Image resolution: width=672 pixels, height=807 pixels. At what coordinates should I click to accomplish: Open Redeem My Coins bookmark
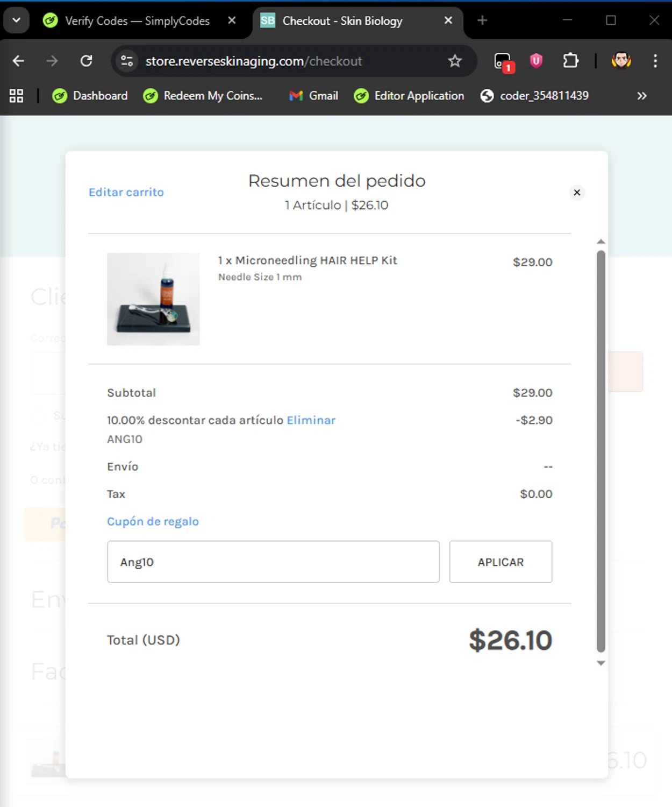point(203,96)
